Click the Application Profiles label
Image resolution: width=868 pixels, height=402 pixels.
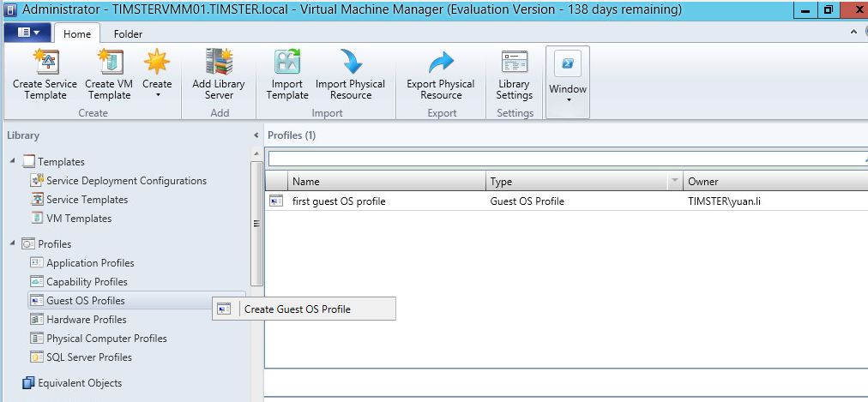coord(90,263)
